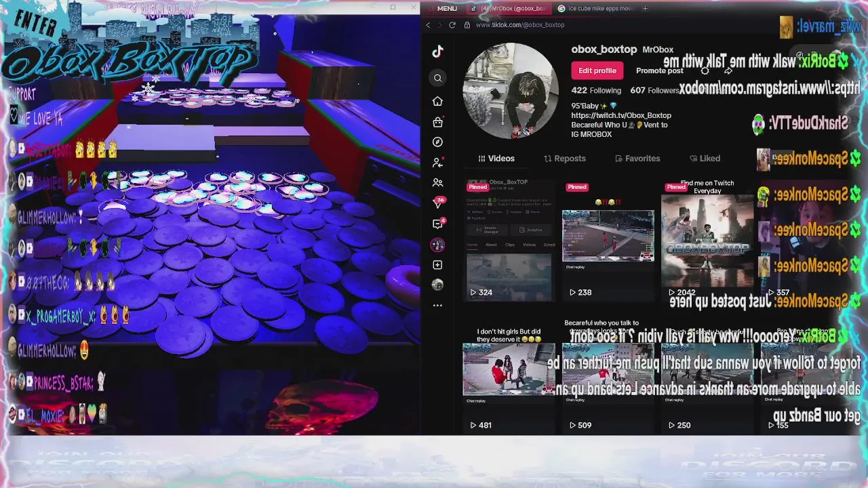868x488 pixels.
Task: Click the Promote post button
Action: pyautogui.click(x=659, y=70)
